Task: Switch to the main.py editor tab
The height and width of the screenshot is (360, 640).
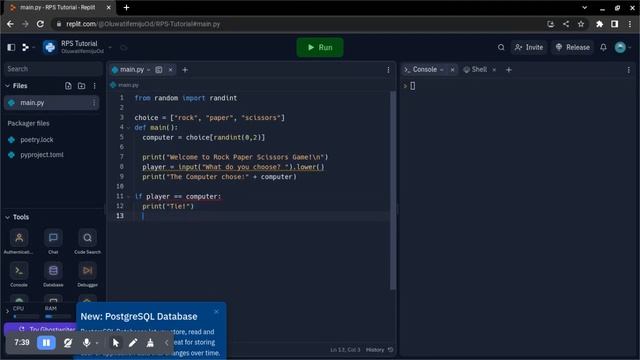Action: pos(131,70)
